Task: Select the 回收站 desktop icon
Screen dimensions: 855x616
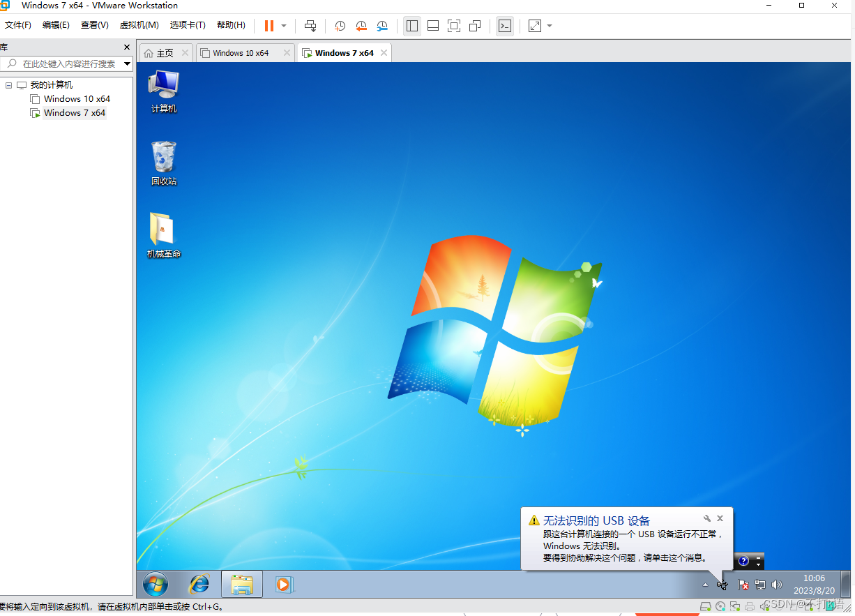Action: coord(164,163)
